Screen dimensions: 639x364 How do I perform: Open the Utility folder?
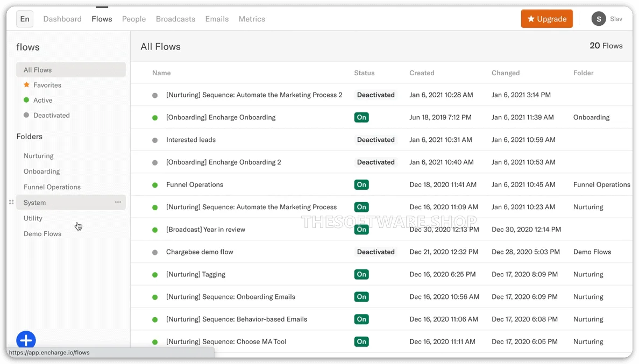click(x=33, y=218)
